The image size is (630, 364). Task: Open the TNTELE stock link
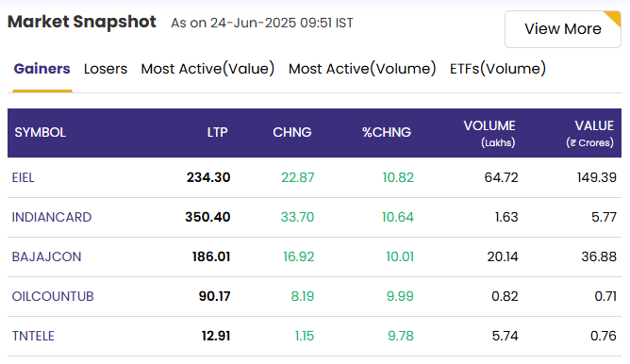click(33, 336)
